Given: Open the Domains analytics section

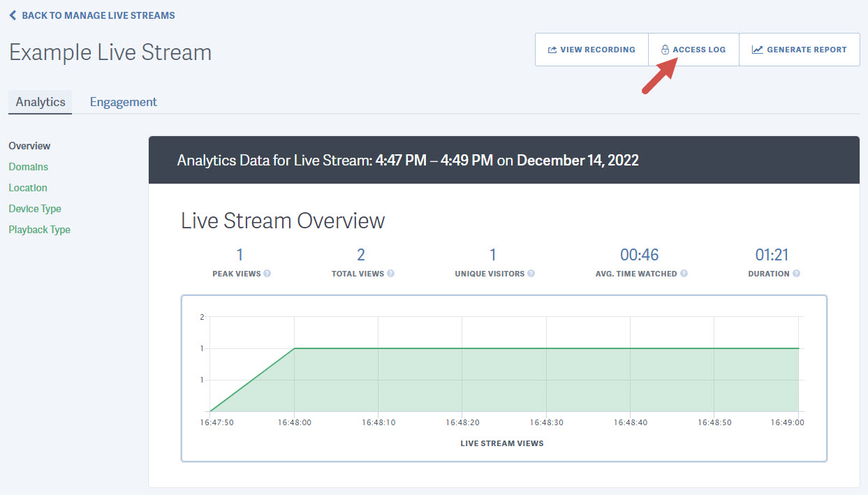Looking at the screenshot, I should click(x=28, y=167).
